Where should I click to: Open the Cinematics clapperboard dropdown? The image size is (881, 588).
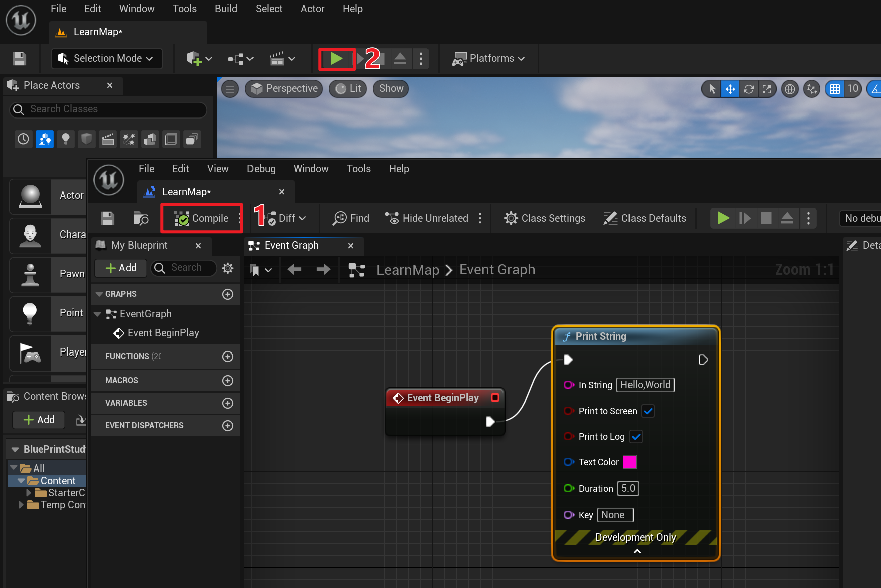tap(282, 59)
